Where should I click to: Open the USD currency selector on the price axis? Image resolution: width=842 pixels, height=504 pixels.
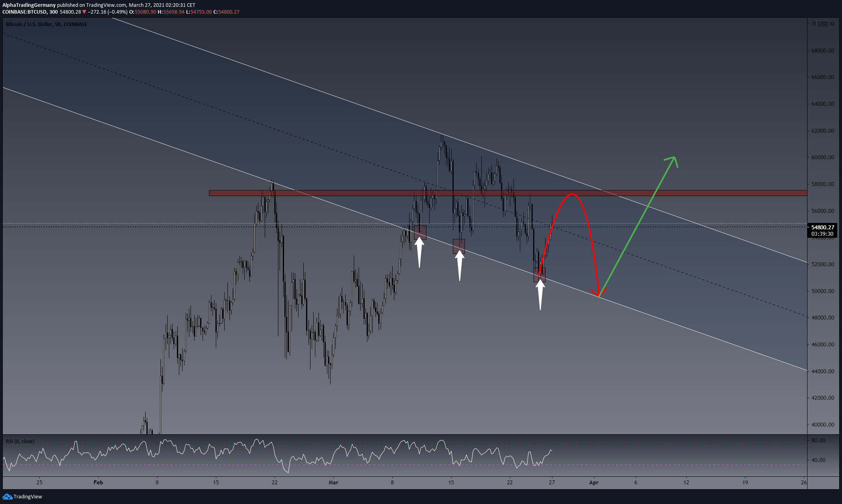tap(823, 24)
